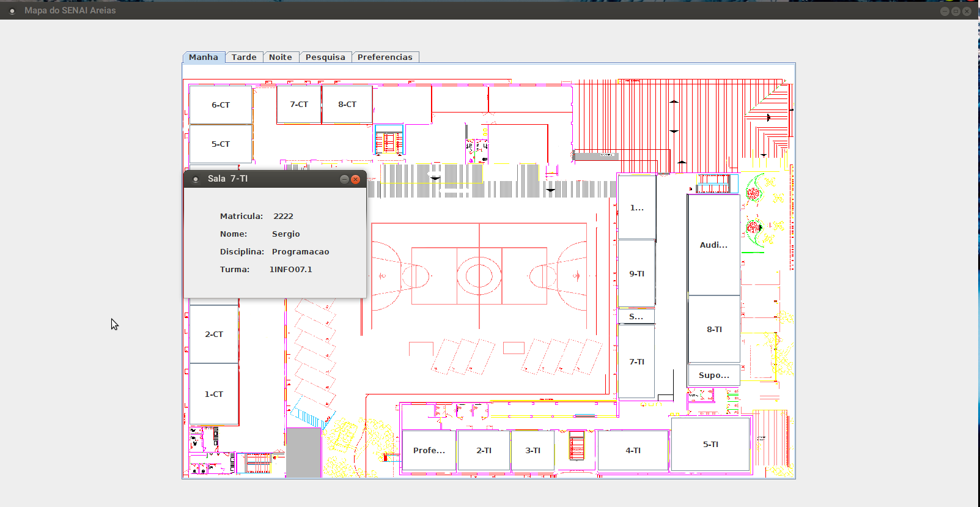
Task: Select room 1-CT on the map
Action: [x=214, y=394]
